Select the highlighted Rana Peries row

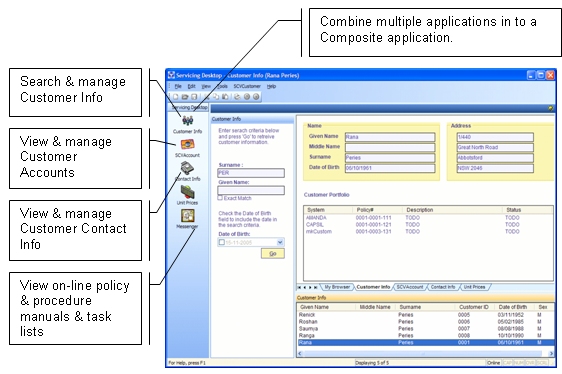click(425, 342)
